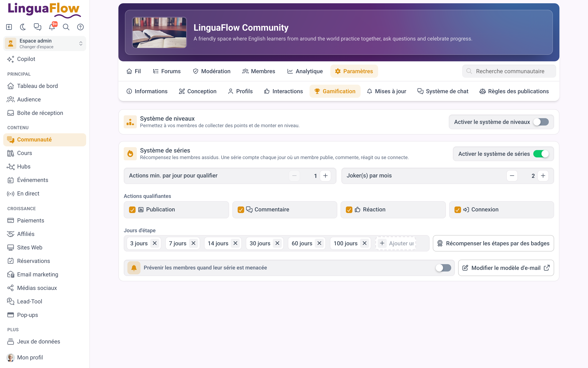This screenshot has width=588, height=368.
Task: Remove the 100 jours milestone
Action: point(364,243)
